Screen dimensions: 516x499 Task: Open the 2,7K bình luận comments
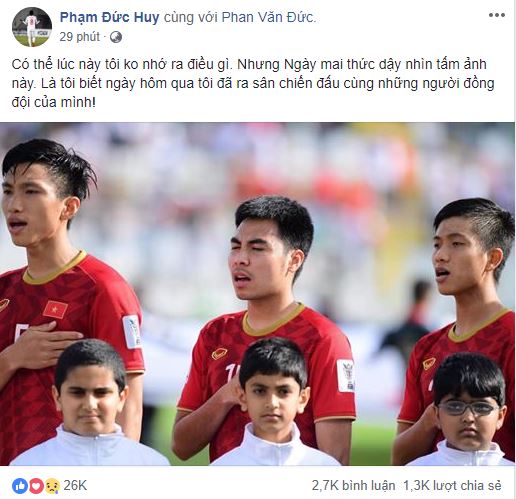(x=353, y=486)
